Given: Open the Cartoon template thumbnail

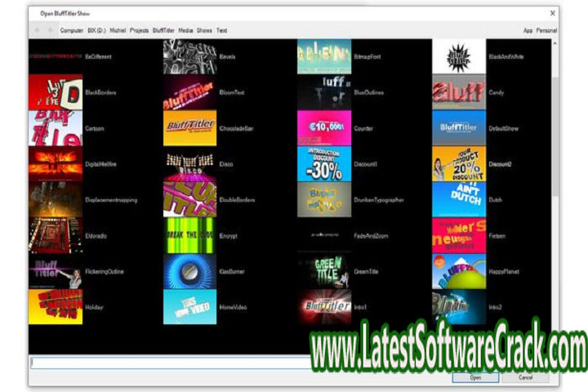Looking at the screenshot, I should [x=55, y=128].
